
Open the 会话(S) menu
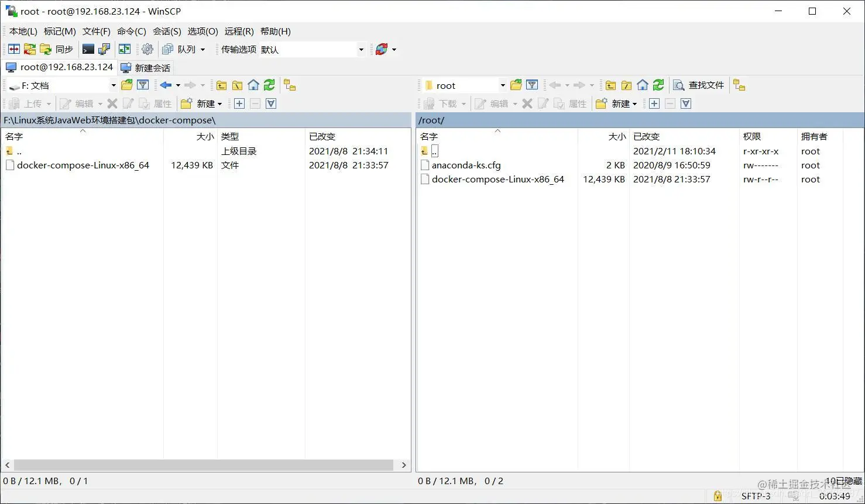[x=167, y=31]
